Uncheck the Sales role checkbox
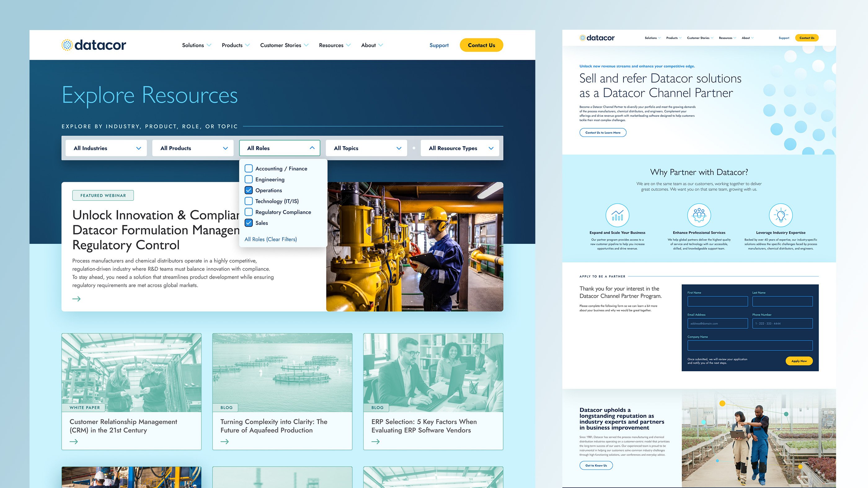The width and height of the screenshot is (868, 488). click(x=249, y=222)
